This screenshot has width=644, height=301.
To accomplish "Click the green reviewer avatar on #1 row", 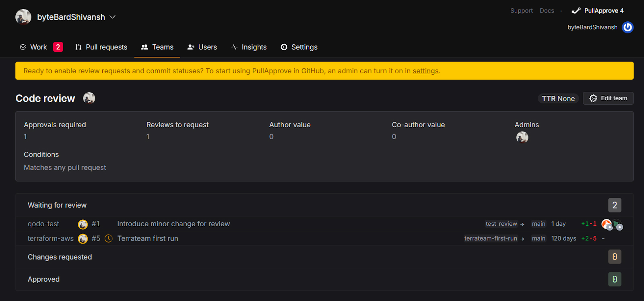I will 617,224.
